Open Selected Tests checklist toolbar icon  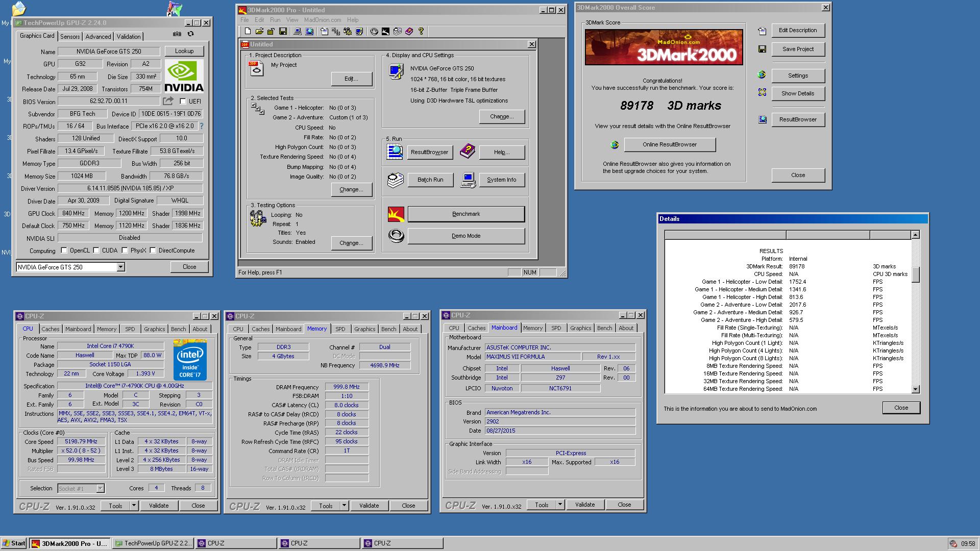coord(336,32)
